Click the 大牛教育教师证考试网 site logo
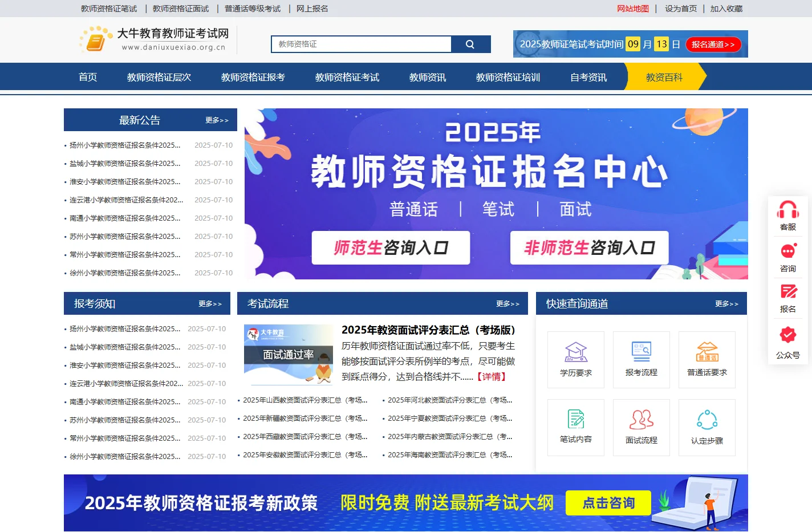This screenshot has width=812, height=532. pos(154,39)
